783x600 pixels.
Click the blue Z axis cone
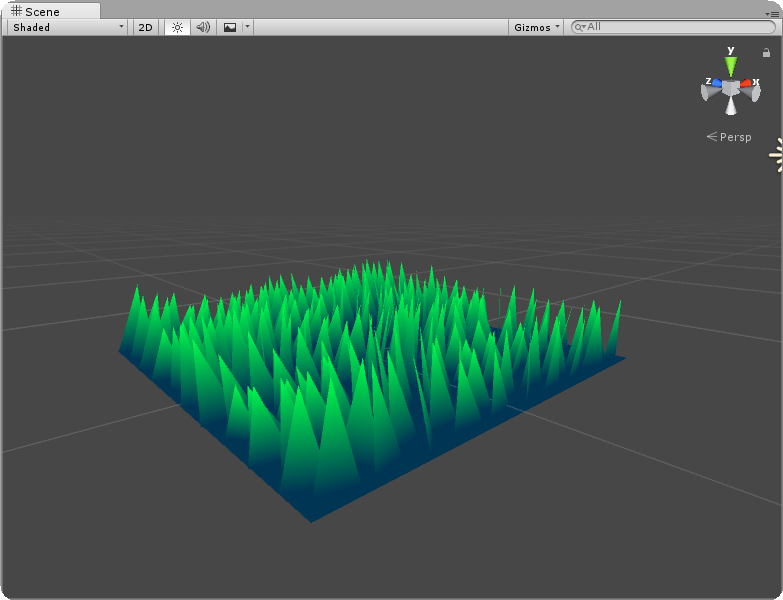pyautogui.click(x=717, y=82)
